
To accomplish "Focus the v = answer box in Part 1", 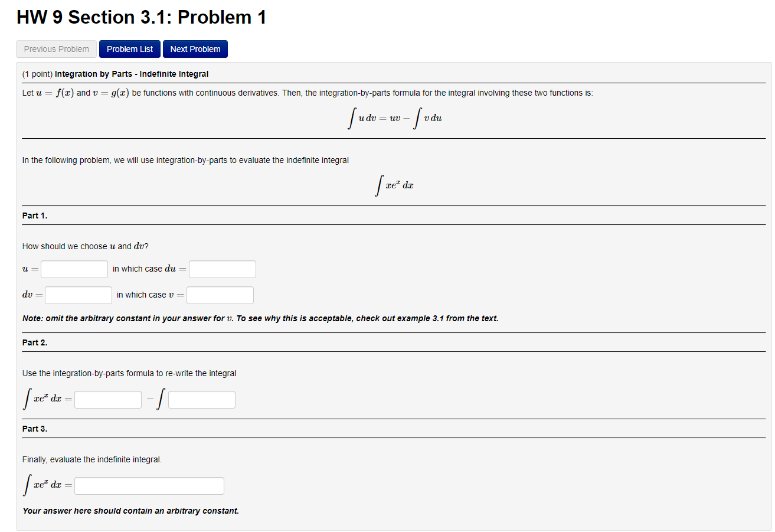I will pos(220,295).
